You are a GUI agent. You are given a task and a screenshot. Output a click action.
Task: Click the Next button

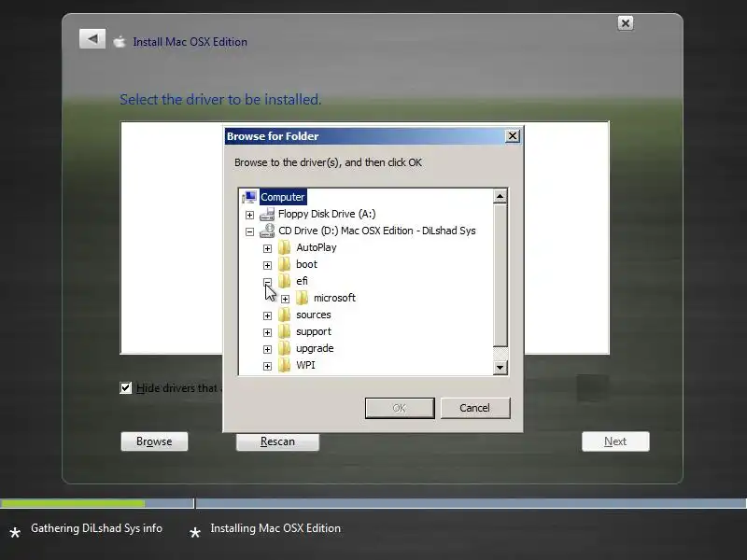pos(615,441)
